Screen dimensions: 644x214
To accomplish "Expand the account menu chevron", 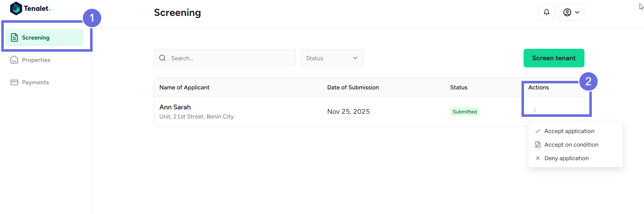I will point(577,12).
